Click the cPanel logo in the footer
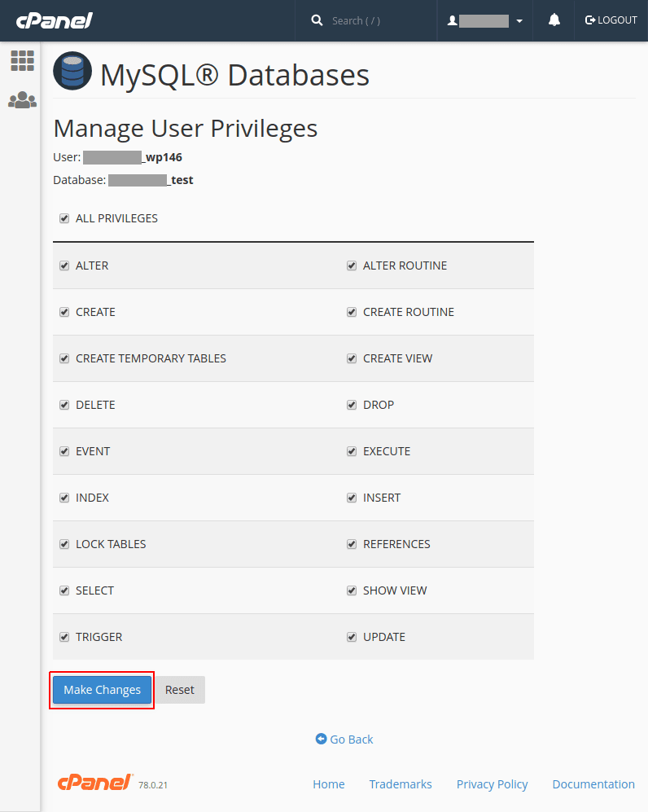The height and width of the screenshot is (812, 648). point(94,783)
